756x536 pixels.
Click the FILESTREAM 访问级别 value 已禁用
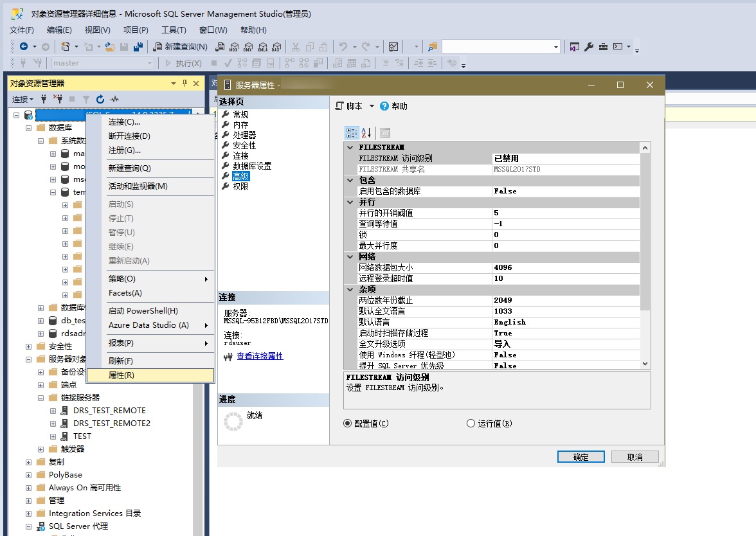pyautogui.click(x=565, y=159)
